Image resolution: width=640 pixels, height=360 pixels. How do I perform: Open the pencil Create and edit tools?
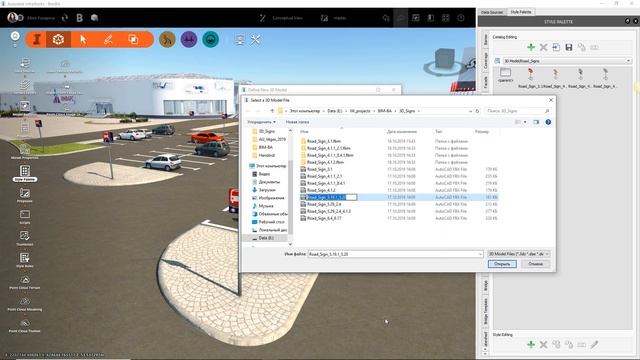[x=108, y=40]
